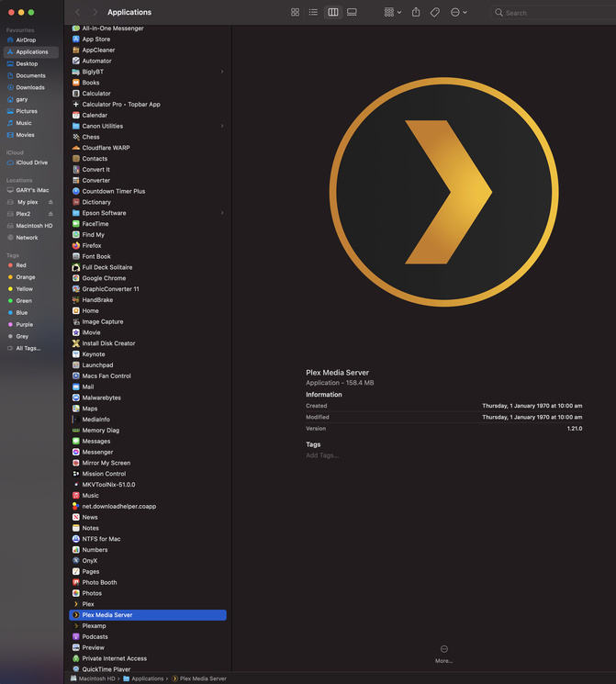Click Applications in the path bar
The height and width of the screenshot is (684, 616).
point(143,678)
